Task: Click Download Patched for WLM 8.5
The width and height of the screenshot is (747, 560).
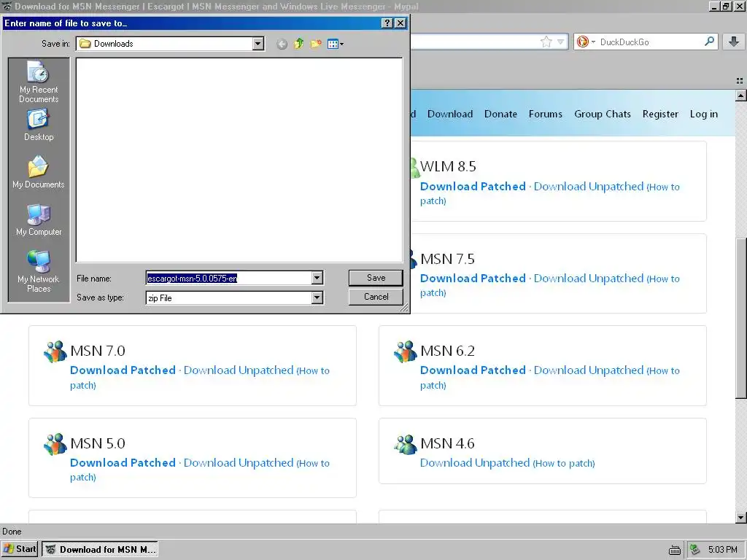Action: (473, 186)
